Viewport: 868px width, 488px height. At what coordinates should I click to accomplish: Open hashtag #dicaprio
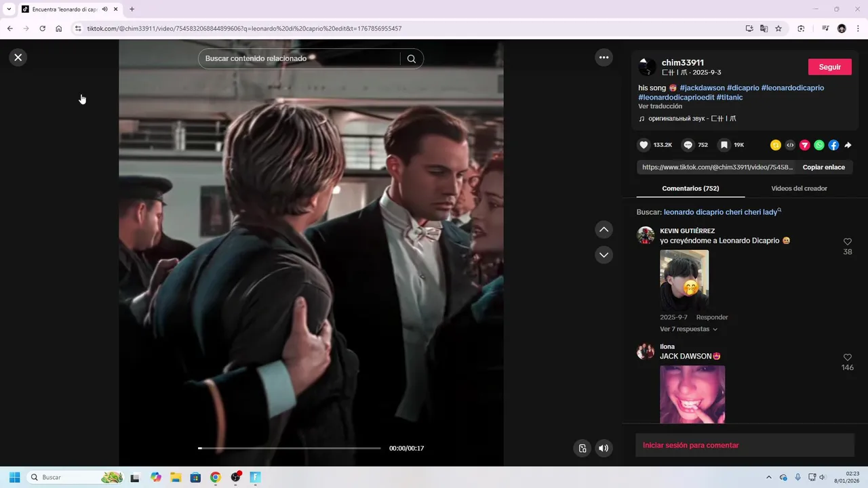[x=743, y=88]
